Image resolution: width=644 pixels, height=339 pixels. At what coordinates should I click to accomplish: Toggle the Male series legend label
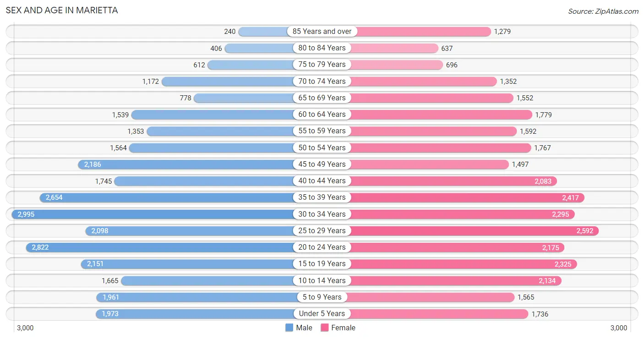click(x=304, y=328)
